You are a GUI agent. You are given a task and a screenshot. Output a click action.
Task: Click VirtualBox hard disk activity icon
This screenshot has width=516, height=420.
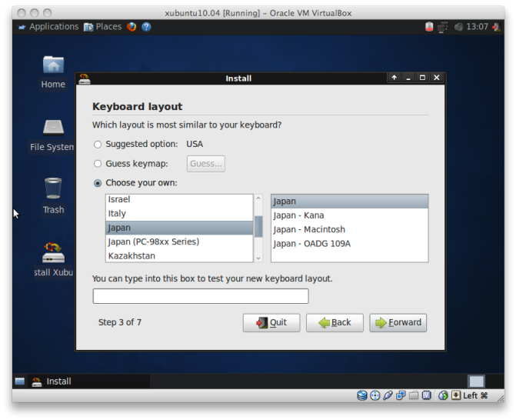[362, 395]
